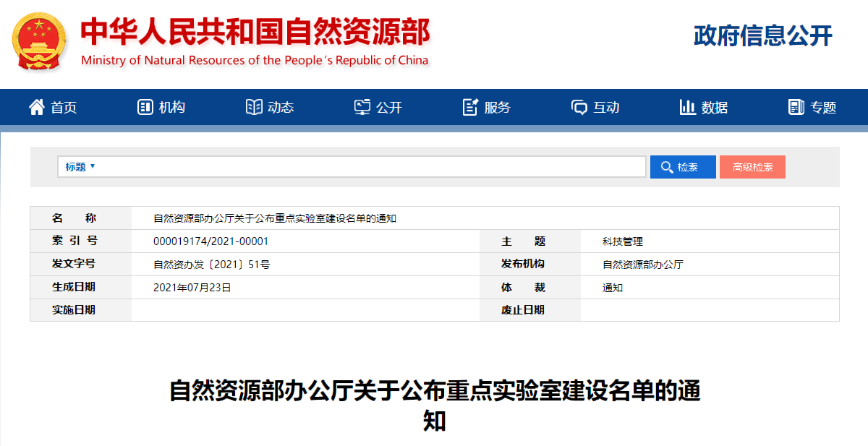Screen dimensions: 868x446
Task: Click the open-book icon beside 动态
Action: point(254,107)
